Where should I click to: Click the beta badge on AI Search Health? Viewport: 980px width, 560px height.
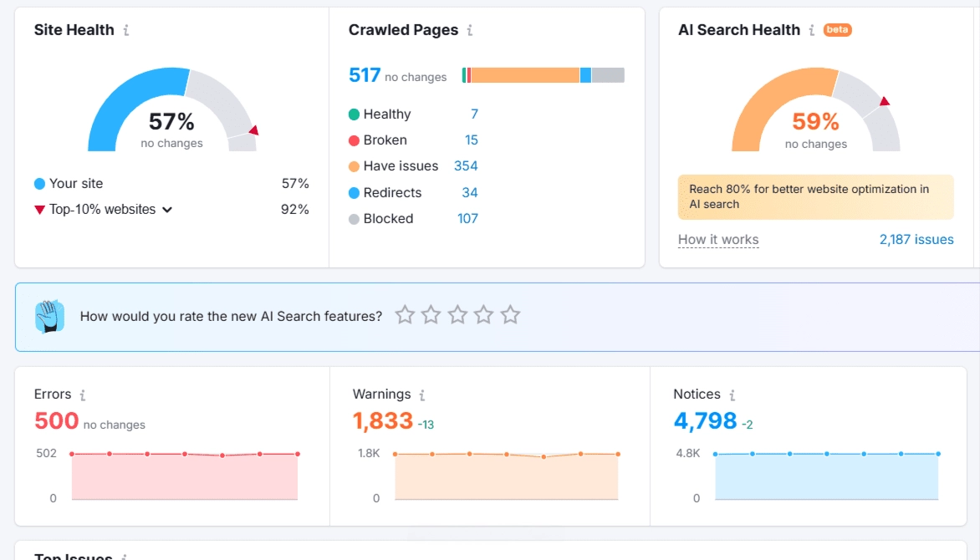tap(838, 30)
